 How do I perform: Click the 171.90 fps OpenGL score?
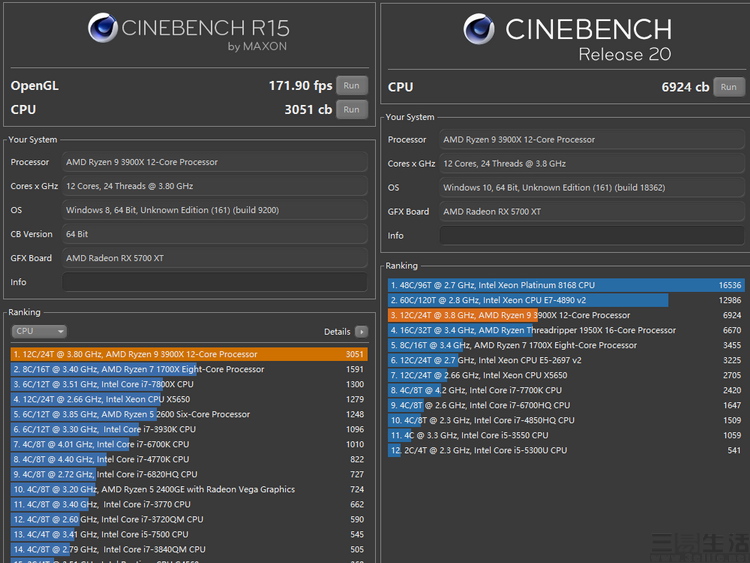(300, 86)
